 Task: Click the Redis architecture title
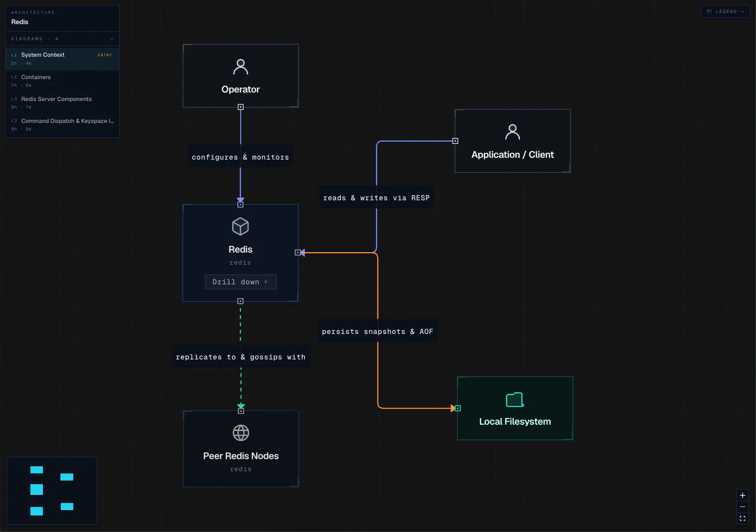pyautogui.click(x=20, y=22)
